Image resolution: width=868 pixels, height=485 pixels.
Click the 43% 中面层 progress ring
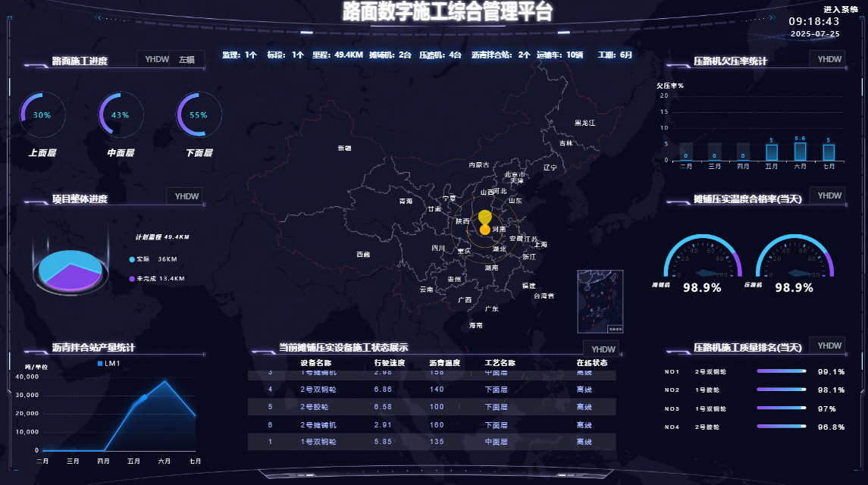120,115
